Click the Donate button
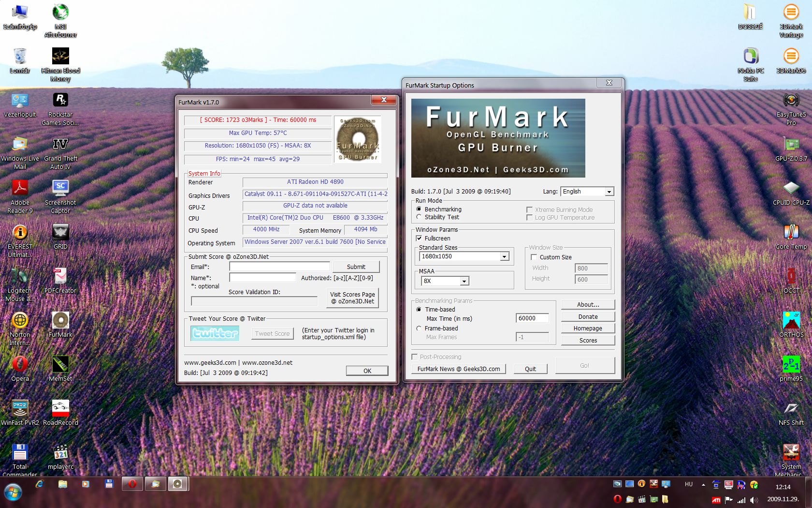 pos(588,316)
